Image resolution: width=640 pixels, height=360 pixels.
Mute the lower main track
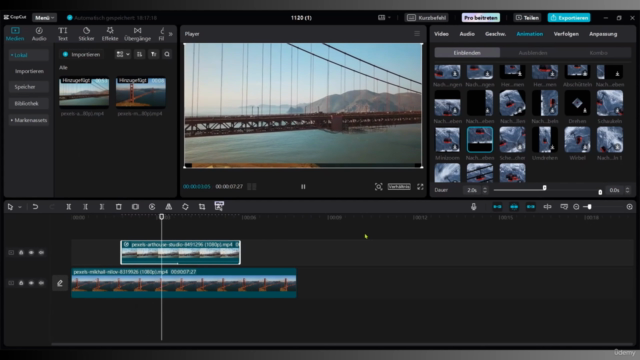pyautogui.click(x=41, y=283)
